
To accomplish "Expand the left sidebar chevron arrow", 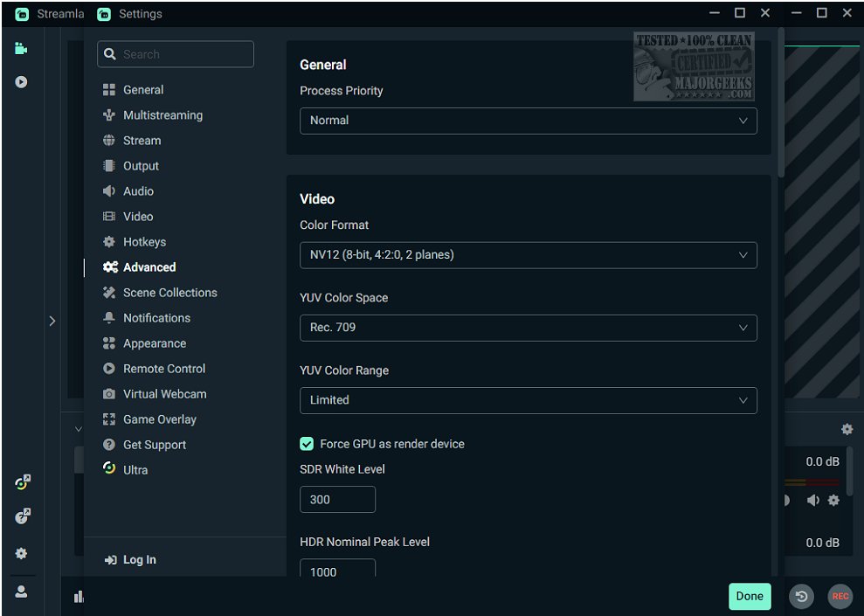I will (52, 322).
